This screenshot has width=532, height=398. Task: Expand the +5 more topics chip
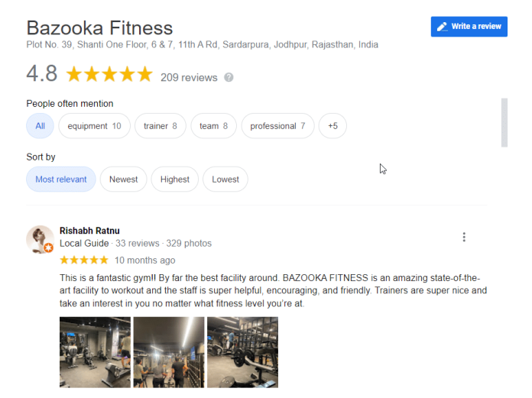tap(332, 126)
